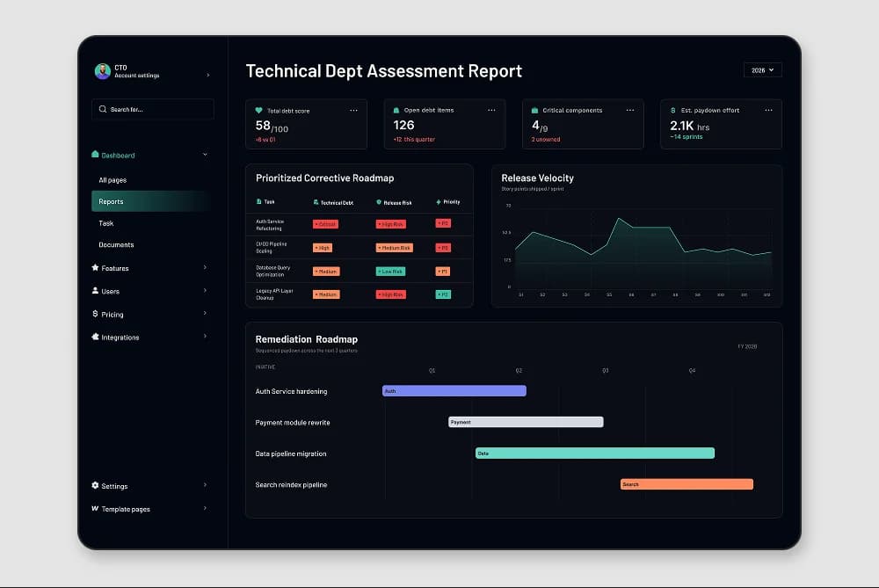This screenshot has height=588, width=879.
Task: Open Template pages in sidebar
Action: pyautogui.click(x=126, y=509)
